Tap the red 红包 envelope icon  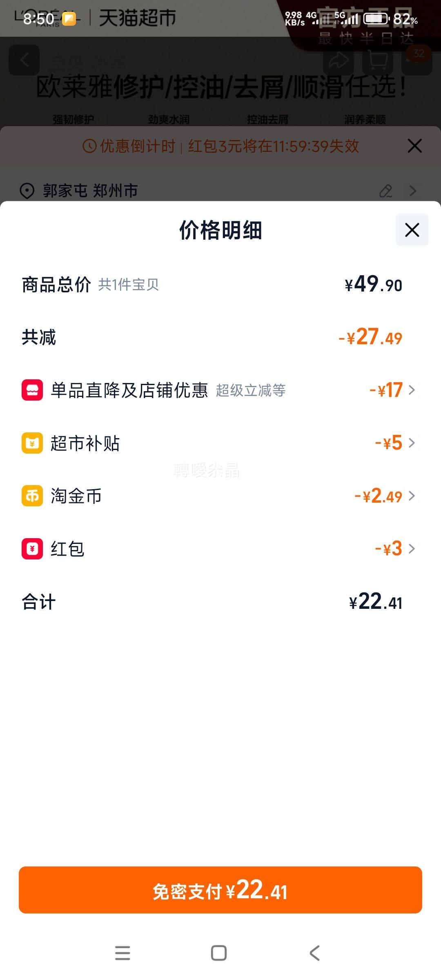point(32,549)
